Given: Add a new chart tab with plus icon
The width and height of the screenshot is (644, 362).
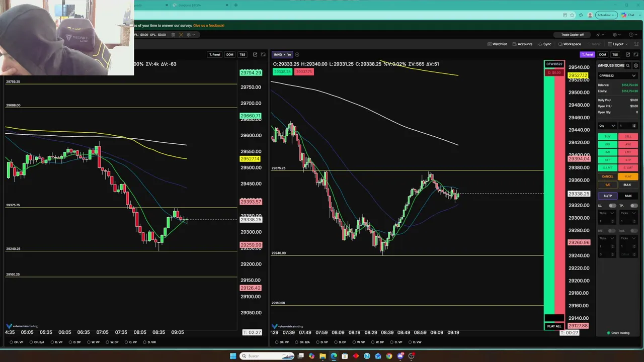Looking at the screenshot, I should point(297,54).
